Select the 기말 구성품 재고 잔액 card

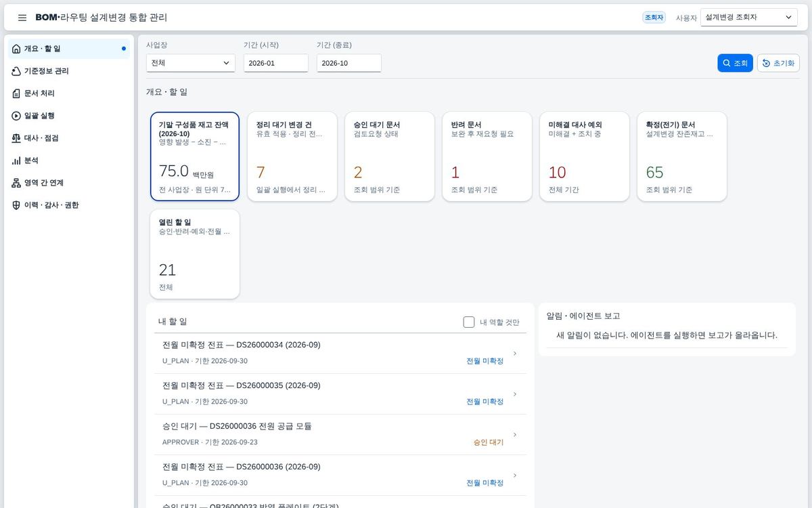point(195,156)
